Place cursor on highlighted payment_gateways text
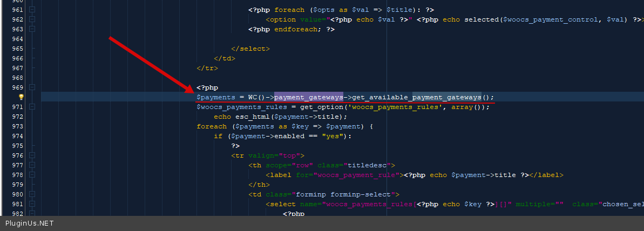This screenshot has height=231, width=644. click(x=308, y=97)
